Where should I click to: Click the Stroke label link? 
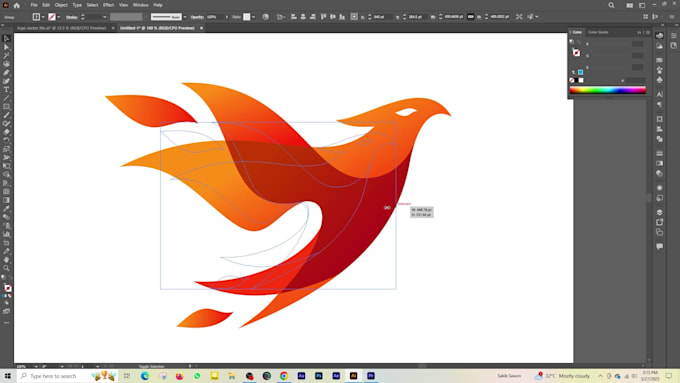click(x=72, y=17)
